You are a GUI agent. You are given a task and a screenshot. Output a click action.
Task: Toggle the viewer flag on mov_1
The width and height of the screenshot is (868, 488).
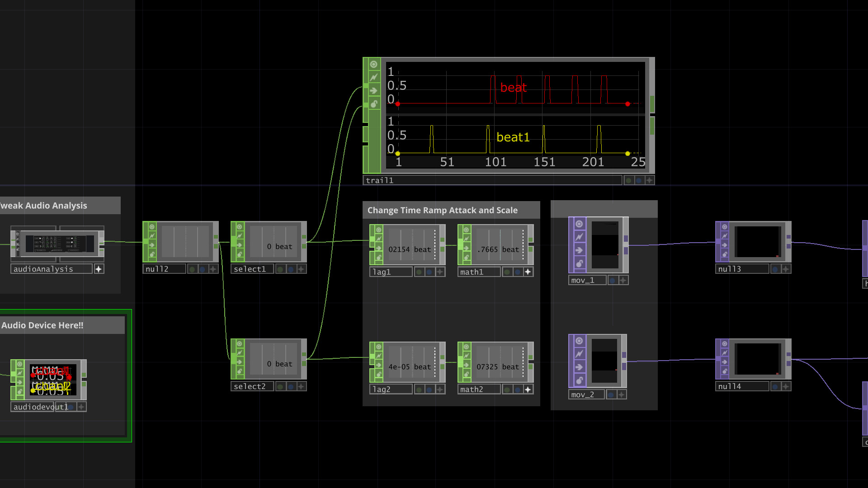pos(579,224)
